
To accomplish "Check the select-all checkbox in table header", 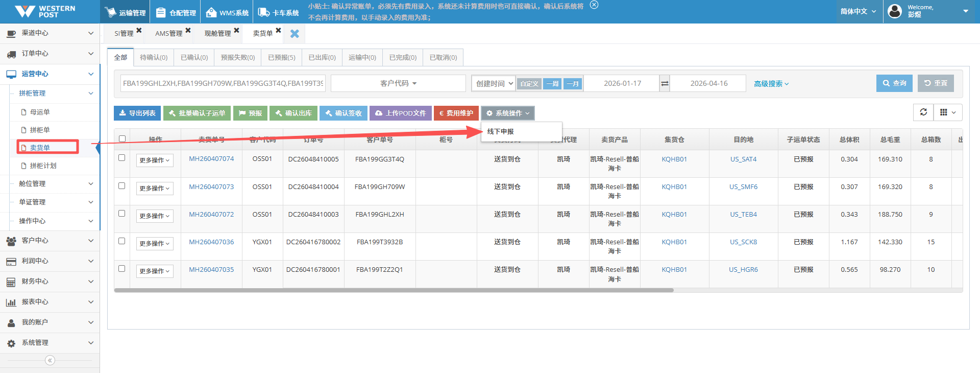I will (122, 139).
